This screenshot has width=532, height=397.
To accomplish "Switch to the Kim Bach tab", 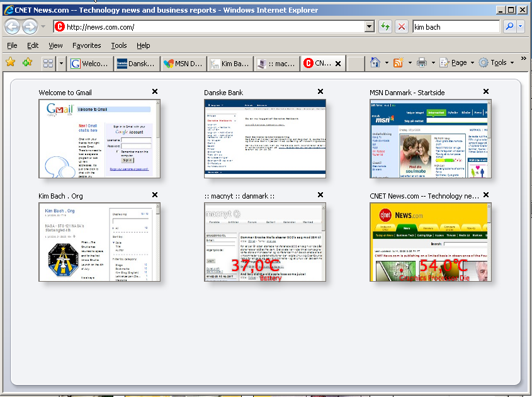I will [x=230, y=64].
